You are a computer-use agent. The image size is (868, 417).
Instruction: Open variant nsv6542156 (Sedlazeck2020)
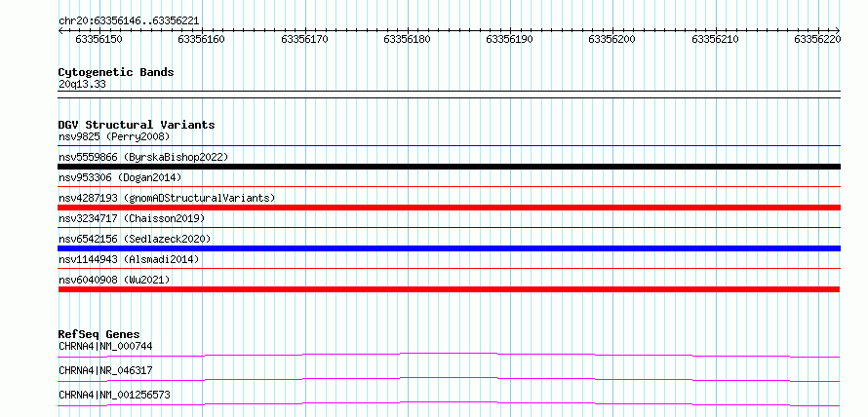coord(135,239)
